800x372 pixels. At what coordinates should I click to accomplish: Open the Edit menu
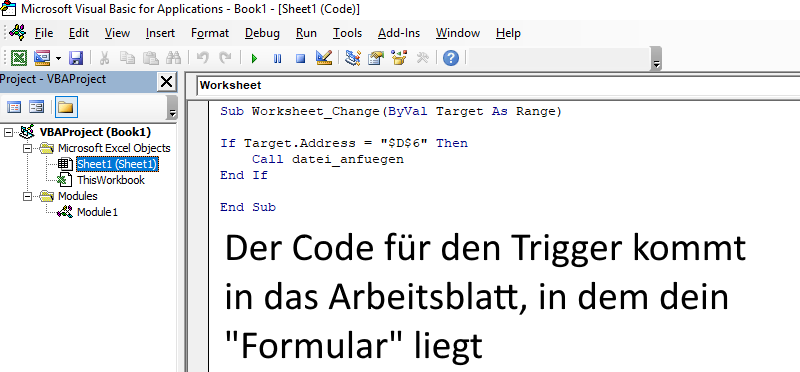[79, 33]
